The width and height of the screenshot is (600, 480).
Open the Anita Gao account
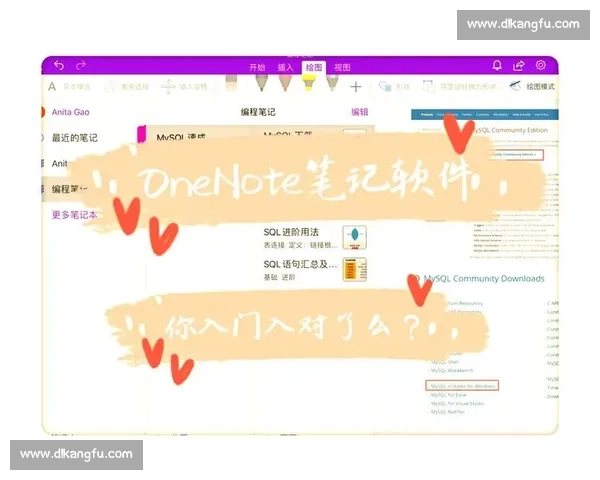(70, 112)
